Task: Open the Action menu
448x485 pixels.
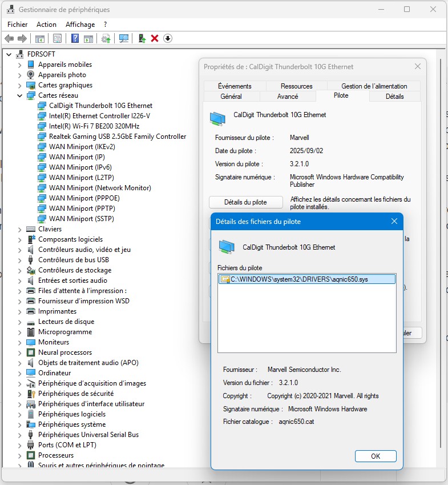Action: point(46,25)
